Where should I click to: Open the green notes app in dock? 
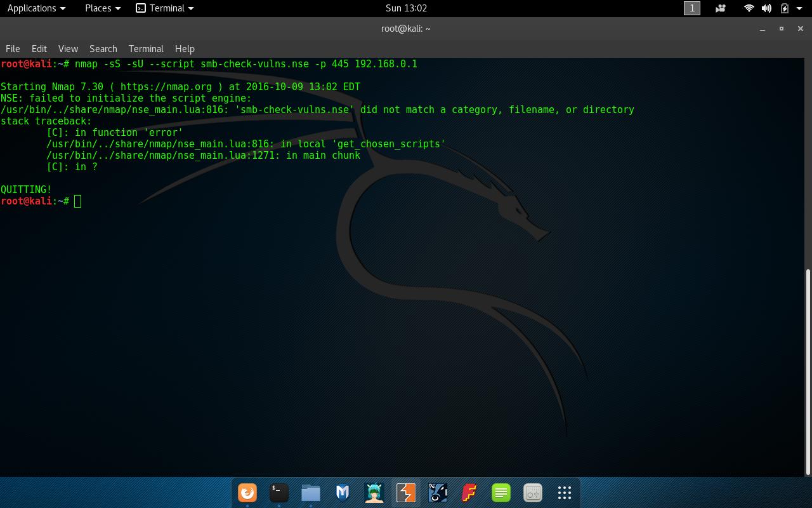(x=501, y=493)
